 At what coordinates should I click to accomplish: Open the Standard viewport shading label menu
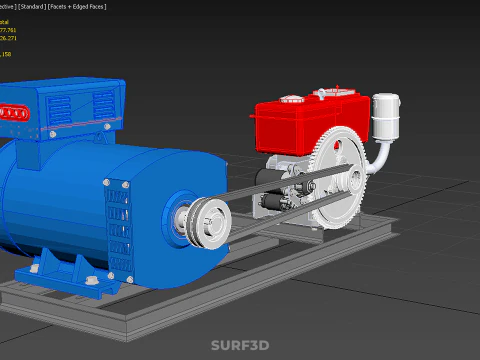coord(32,7)
